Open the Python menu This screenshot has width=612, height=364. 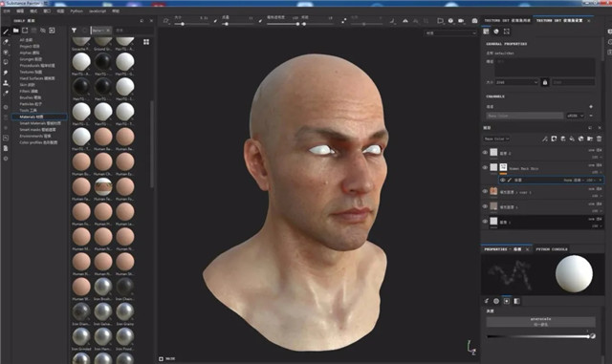point(76,11)
